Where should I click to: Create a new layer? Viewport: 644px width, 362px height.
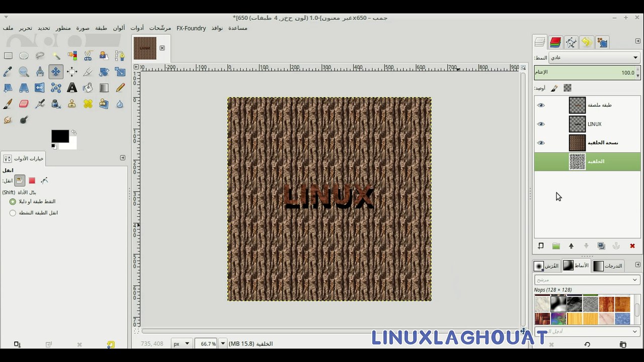pos(541,246)
